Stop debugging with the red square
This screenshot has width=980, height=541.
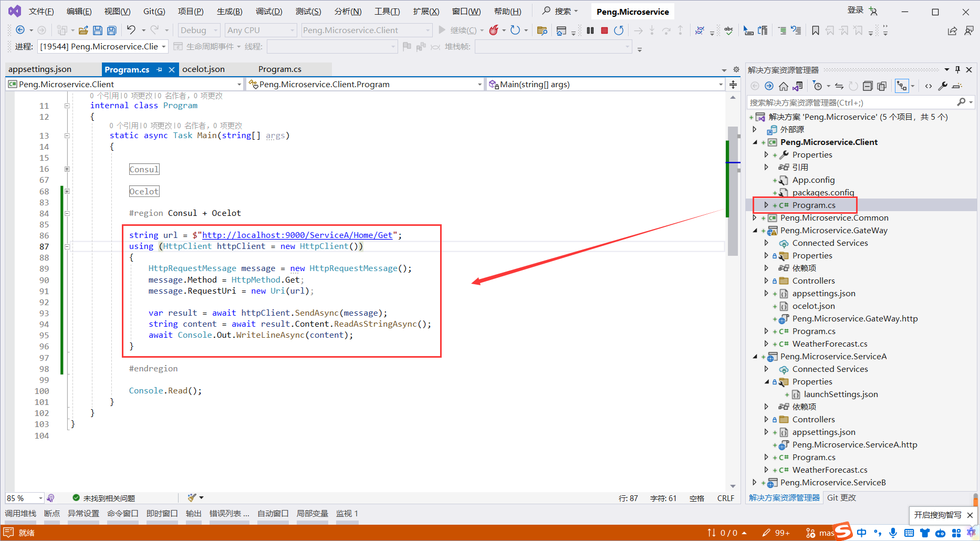click(604, 30)
